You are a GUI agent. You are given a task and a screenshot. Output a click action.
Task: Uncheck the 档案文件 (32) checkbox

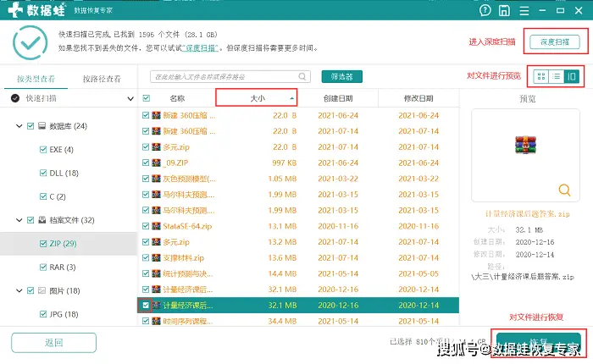(30, 220)
